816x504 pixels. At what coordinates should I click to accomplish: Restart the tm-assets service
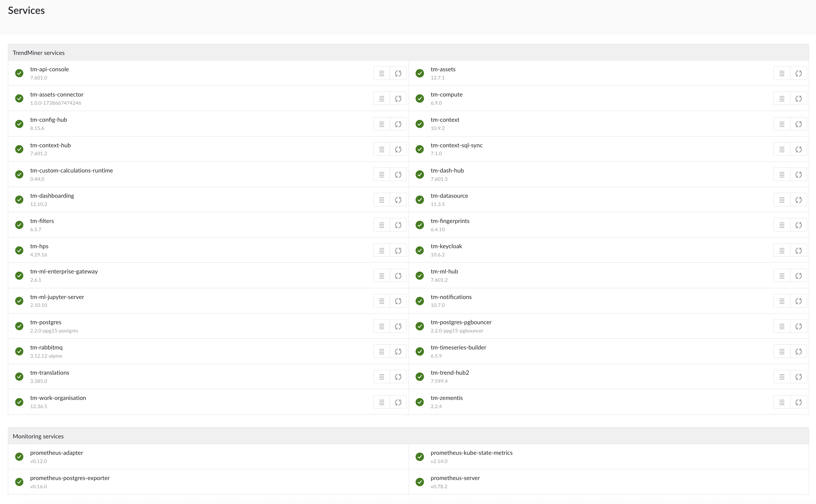pos(798,73)
